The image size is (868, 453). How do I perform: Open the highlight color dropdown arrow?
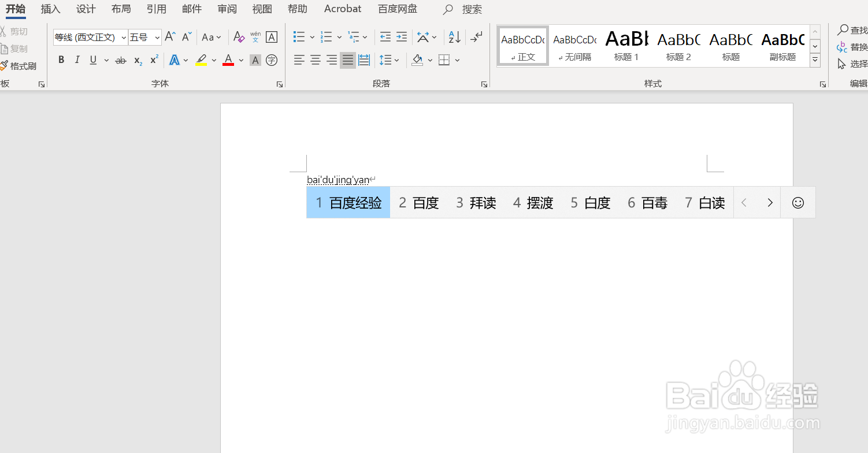(x=214, y=60)
